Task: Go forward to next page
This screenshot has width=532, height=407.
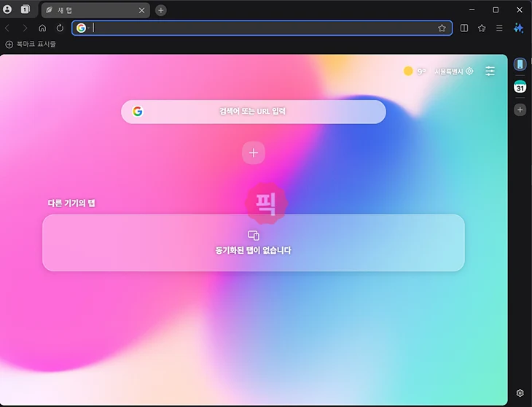Action: tap(25, 28)
